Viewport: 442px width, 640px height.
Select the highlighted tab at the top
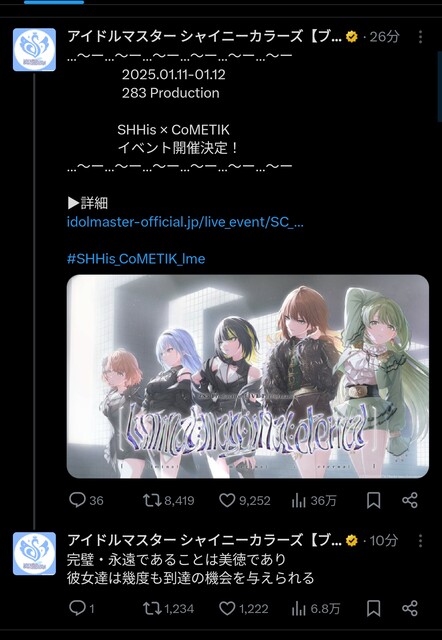(x=54, y=2)
